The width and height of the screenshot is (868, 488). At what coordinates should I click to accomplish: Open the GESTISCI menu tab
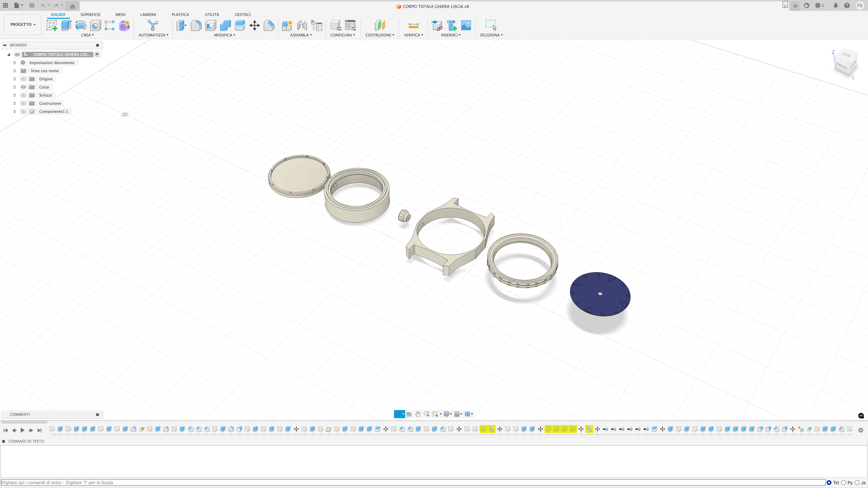(x=243, y=14)
